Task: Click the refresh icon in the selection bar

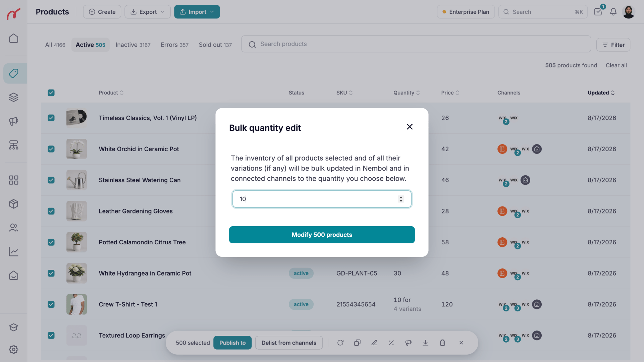Action: [340, 343]
